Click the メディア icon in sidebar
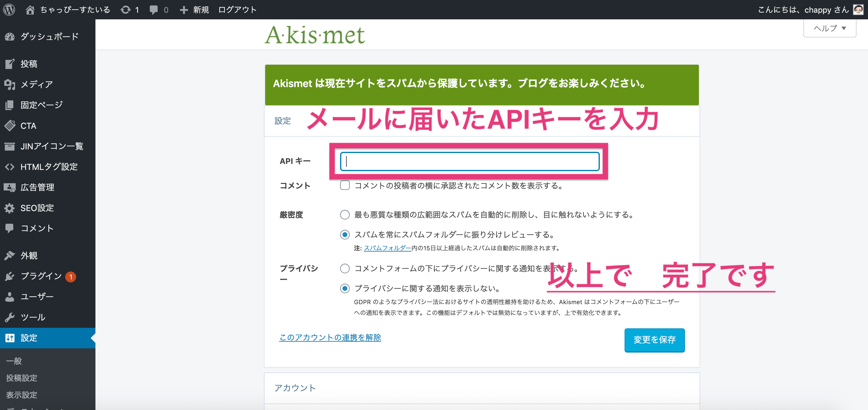868x410 pixels. click(x=10, y=84)
